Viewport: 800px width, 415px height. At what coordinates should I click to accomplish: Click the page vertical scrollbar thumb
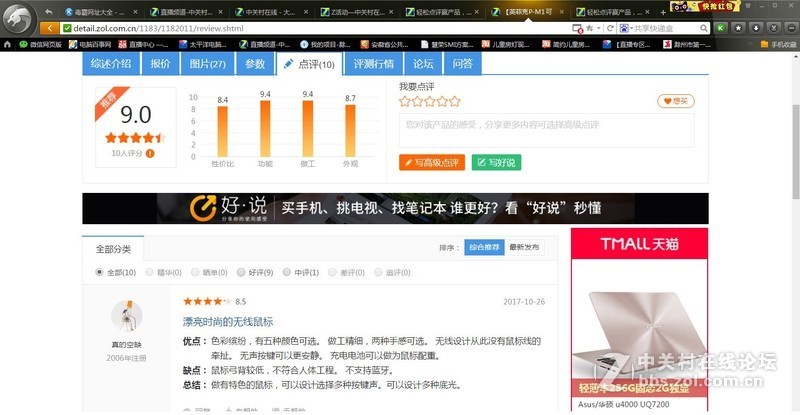[795, 151]
